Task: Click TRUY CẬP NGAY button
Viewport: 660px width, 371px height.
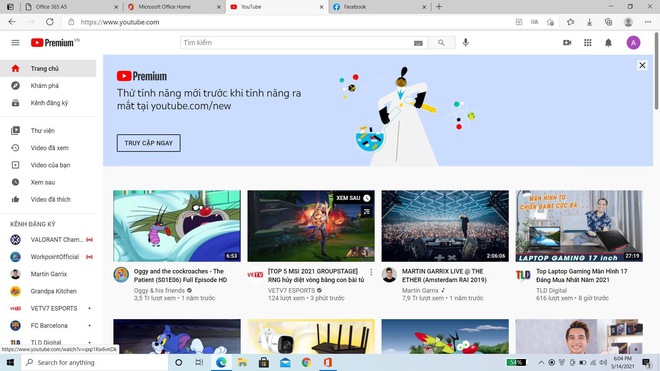Action: (x=149, y=143)
